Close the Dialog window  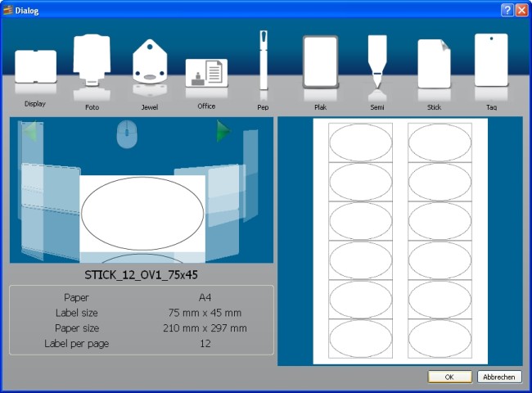click(x=521, y=10)
